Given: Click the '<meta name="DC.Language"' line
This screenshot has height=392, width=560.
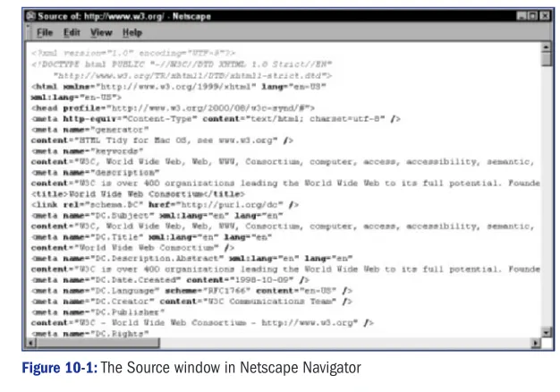Looking at the screenshot, I should point(191,291).
